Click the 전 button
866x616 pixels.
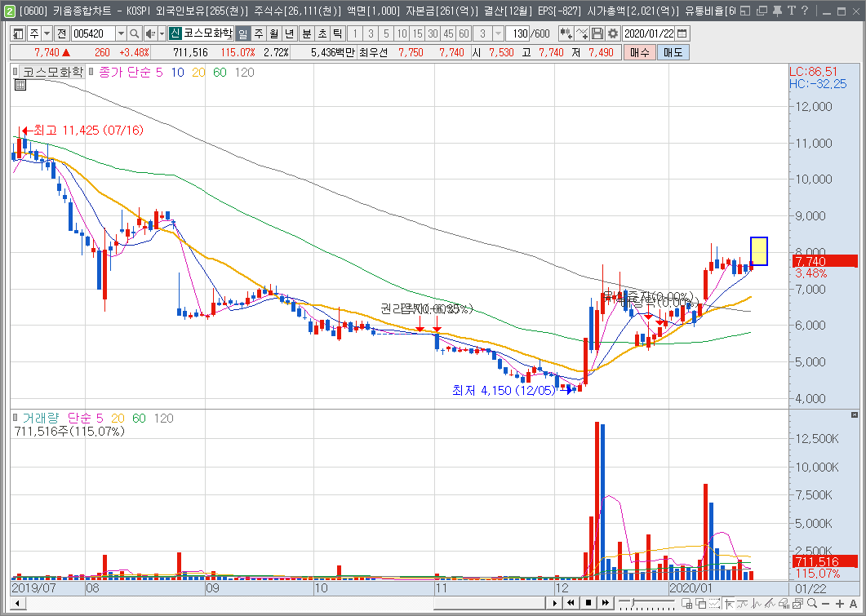(61, 33)
